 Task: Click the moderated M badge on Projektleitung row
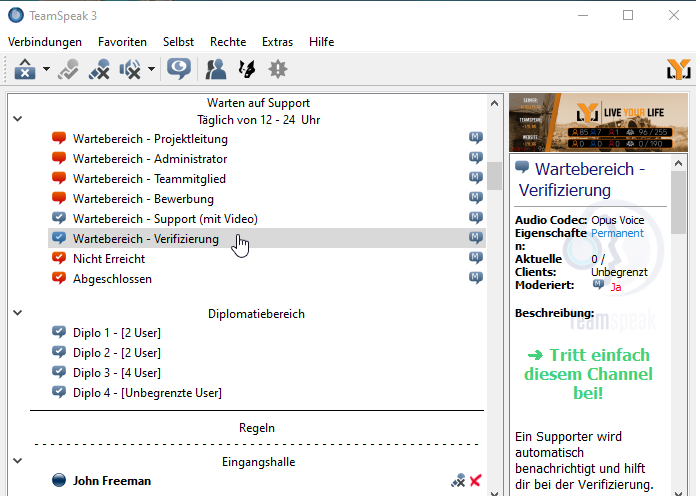tap(476, 138)
